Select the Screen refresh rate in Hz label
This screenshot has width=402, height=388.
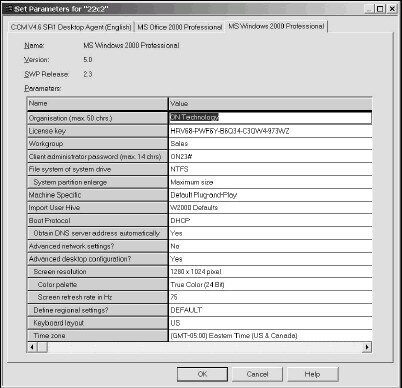coord(97,297)
